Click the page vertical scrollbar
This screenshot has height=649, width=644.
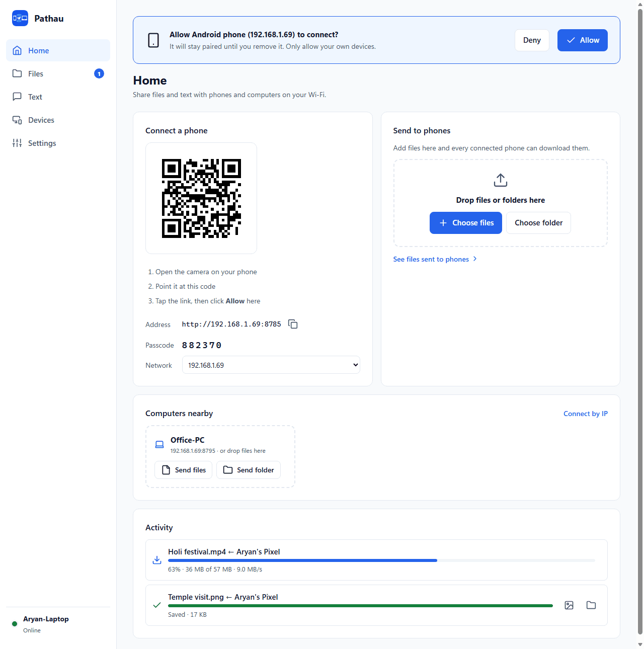point(640,322)
